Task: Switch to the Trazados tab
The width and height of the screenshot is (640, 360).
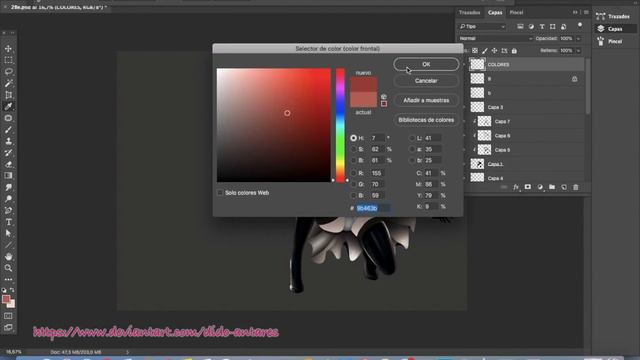Action: (x=469, y=13)
